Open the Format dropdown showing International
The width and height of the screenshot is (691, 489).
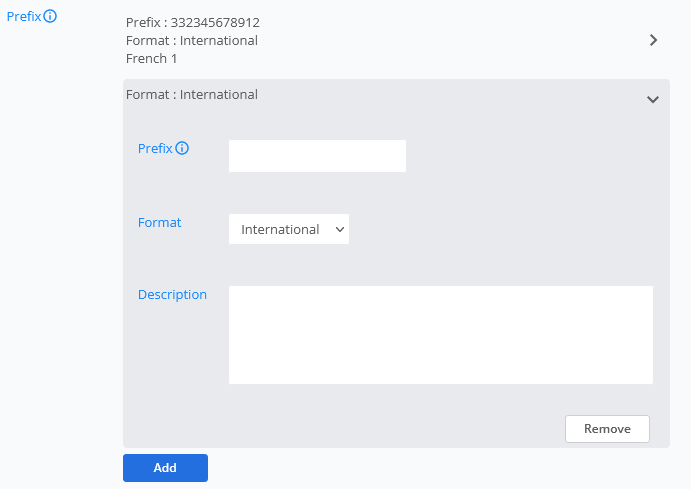tap(289, 229)
